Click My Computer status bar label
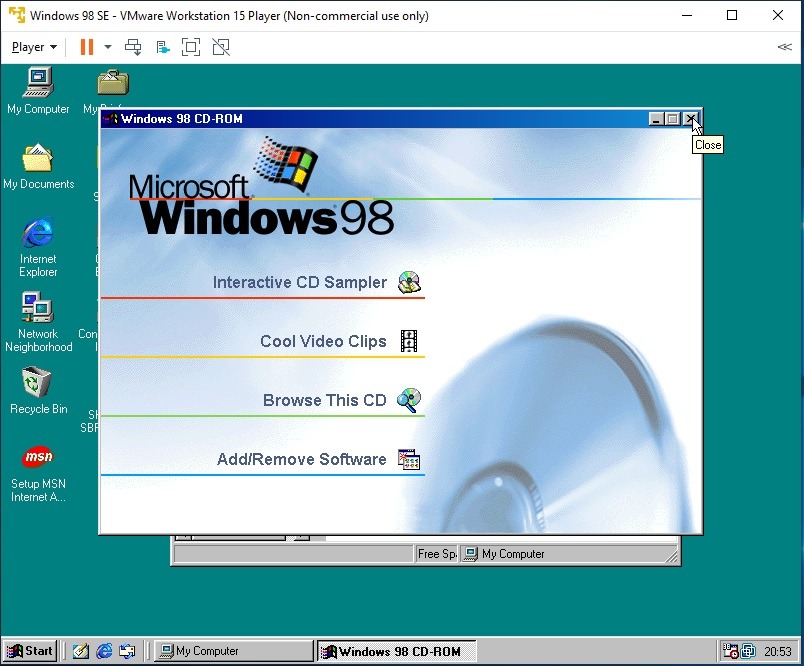The image size is (804, 666). 513,554
